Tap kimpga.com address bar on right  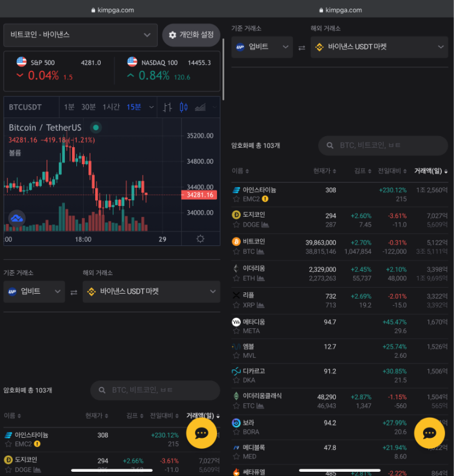pos(341,10)
